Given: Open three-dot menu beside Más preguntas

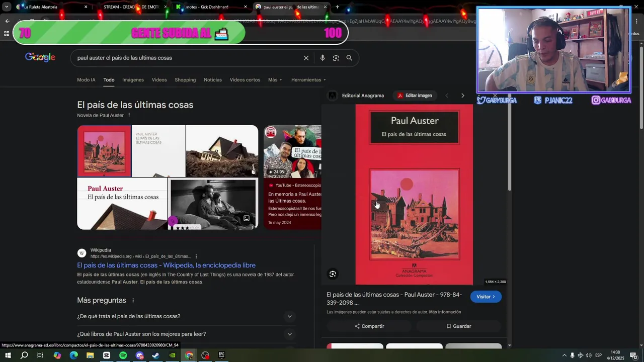Looking at the screenshot, I should click(x=133, y=300).
